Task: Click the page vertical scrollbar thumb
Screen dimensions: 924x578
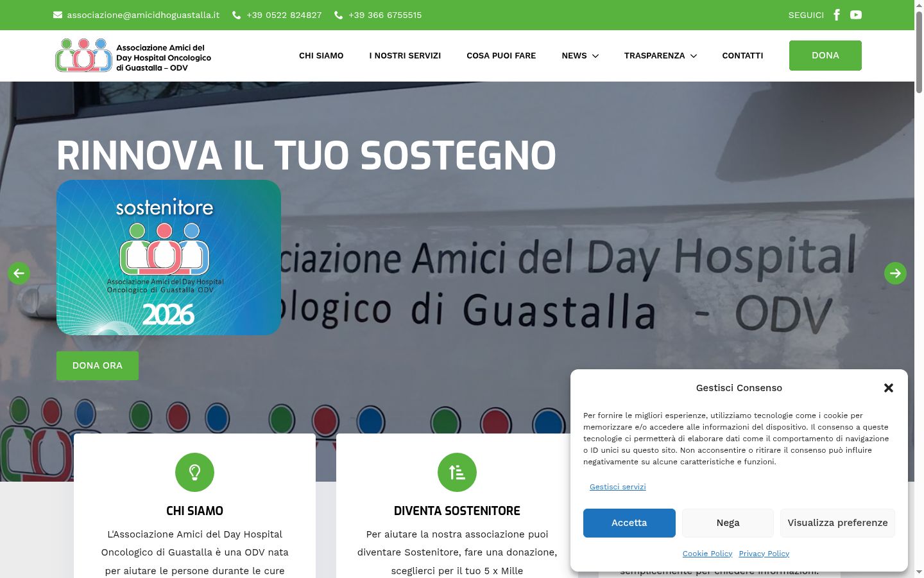Action: 919,51
